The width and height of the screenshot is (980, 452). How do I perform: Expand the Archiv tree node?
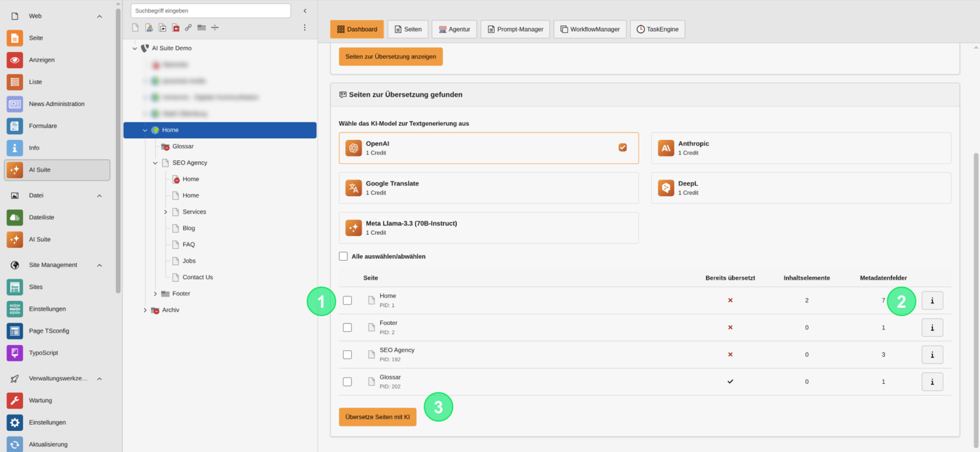[145, 310]
